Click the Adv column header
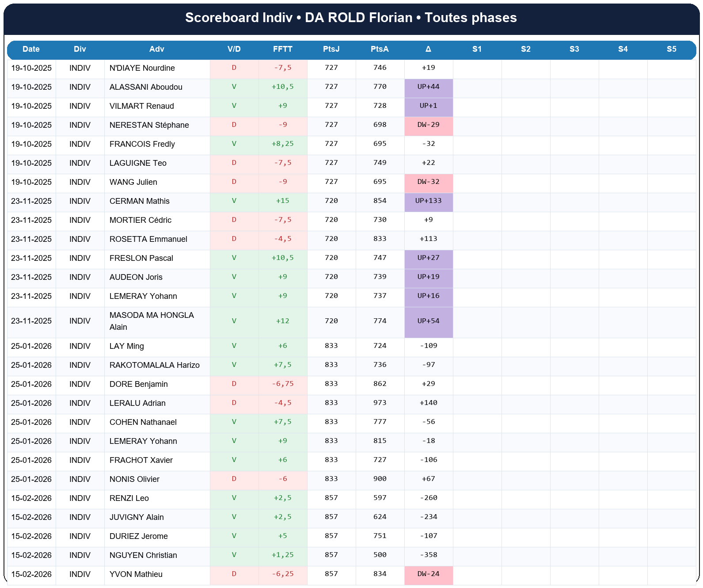703x588 pixels. [x=156, y=49]
